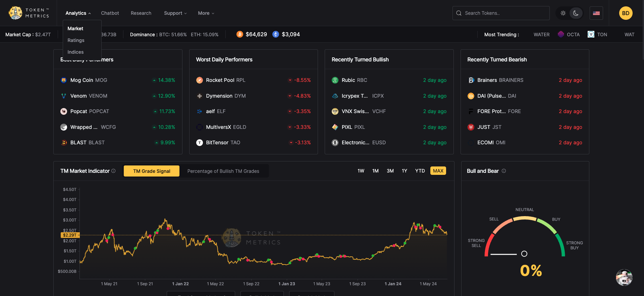Set chart range to YTD
Screen dimensions: 644x296
(x=420, y=171)
